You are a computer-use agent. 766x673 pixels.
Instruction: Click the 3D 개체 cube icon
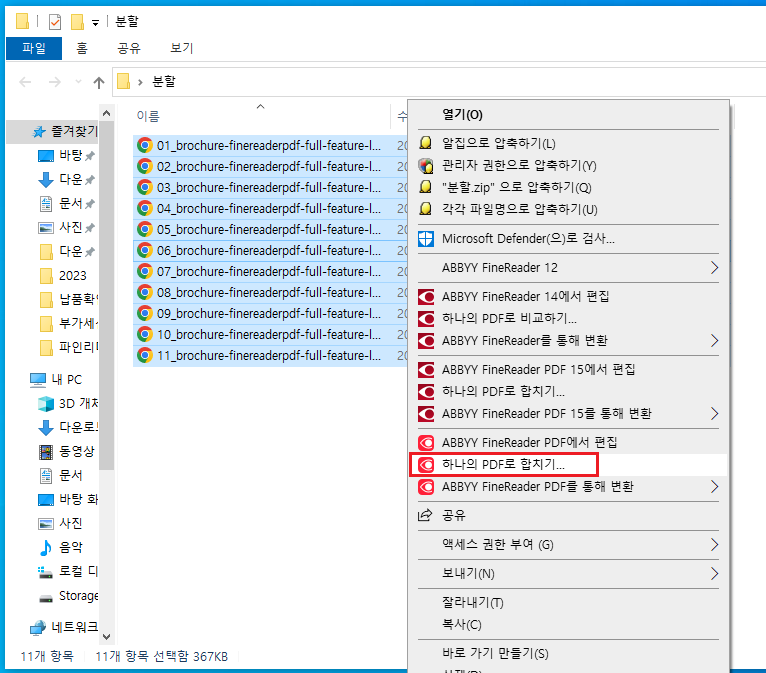46,404
